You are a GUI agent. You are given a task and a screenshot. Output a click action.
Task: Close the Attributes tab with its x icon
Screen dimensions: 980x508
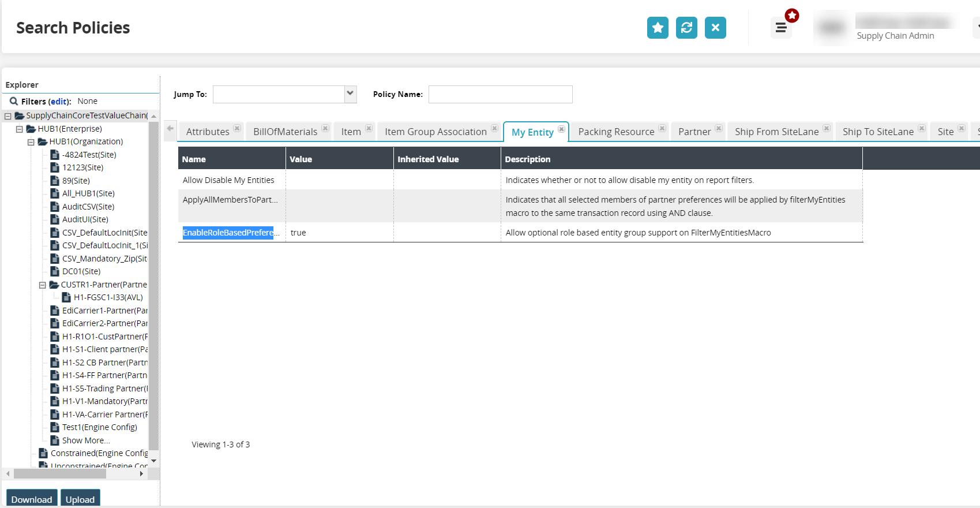point(237,128)
